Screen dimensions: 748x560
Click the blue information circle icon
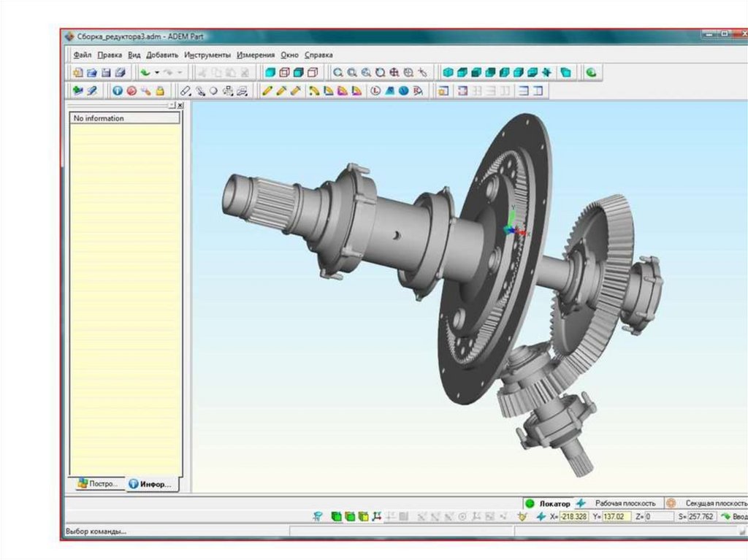118,91
